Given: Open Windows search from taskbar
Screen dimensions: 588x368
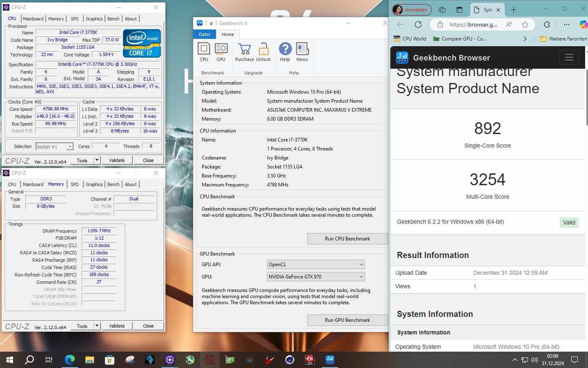Looking at the screenshot, I should 29,360.
